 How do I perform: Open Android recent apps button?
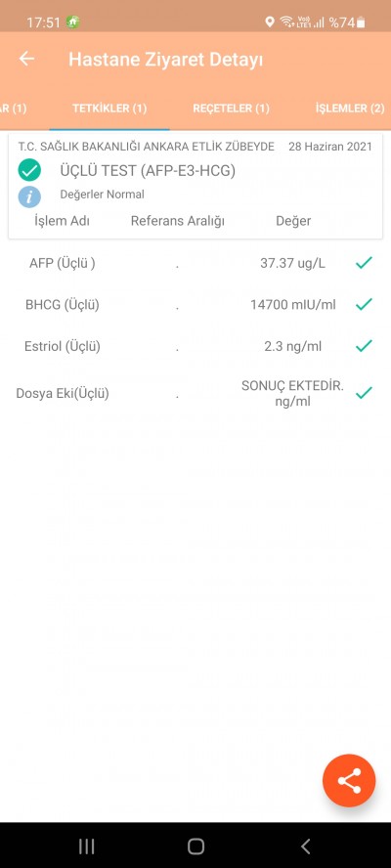point(86,846)
